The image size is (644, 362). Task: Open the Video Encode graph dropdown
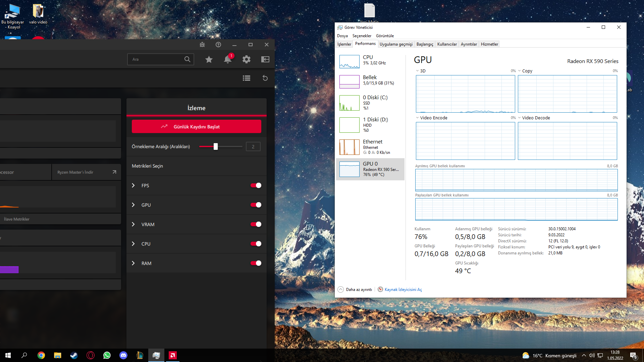coord(418,118)
